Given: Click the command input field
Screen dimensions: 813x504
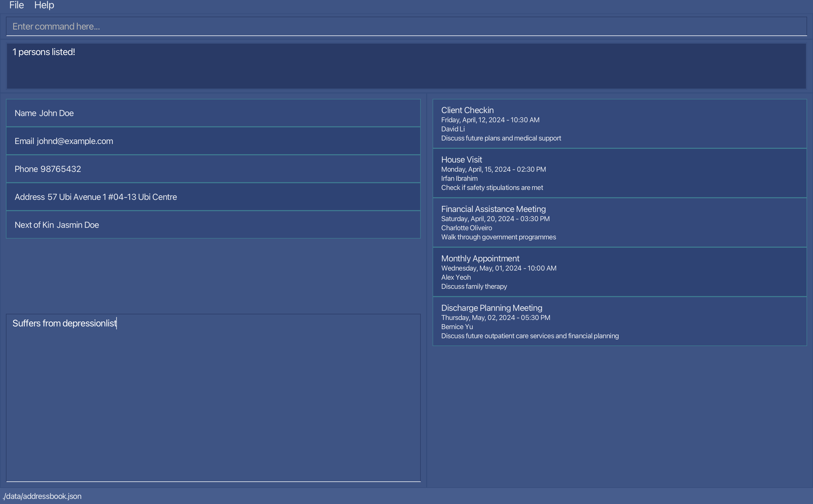Looking at the screenshot, I should [406, 26].
